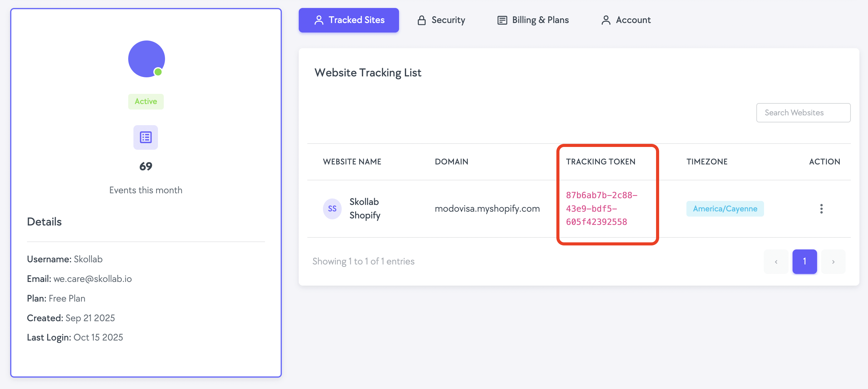The image size is (868, 389).
Task: Click the Account user icon
Action: (x=606, y=20)
